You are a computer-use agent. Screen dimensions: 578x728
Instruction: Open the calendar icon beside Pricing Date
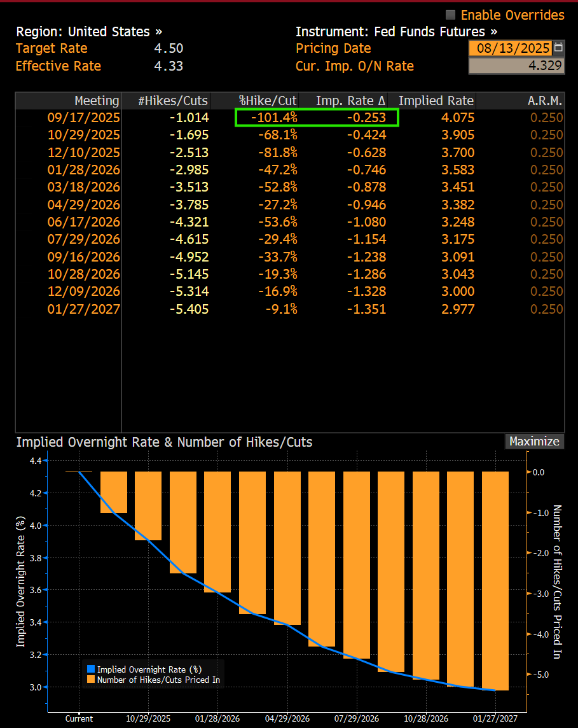point(558,48)
